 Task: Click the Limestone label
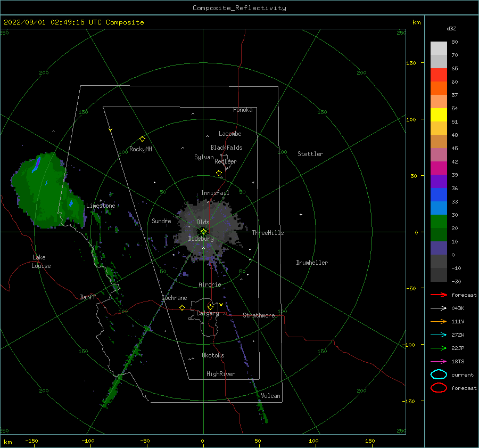(x=101, y=206)
